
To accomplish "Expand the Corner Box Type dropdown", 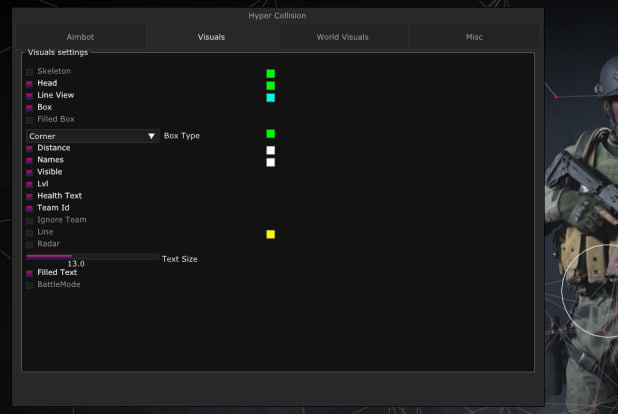I will [x=92, y=136].
